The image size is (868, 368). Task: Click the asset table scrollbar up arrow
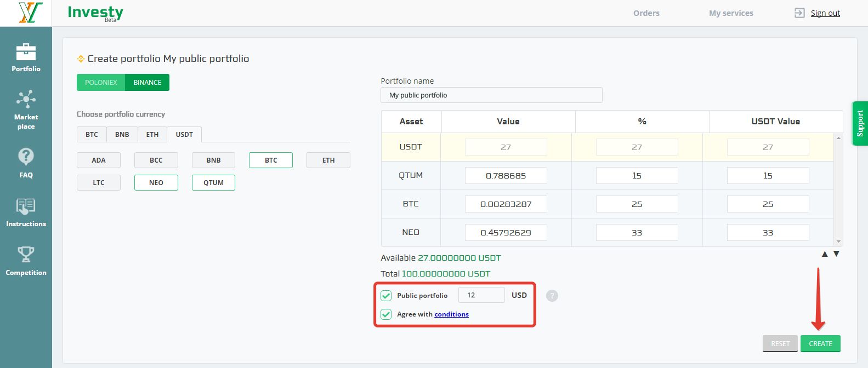pos(838,138)
